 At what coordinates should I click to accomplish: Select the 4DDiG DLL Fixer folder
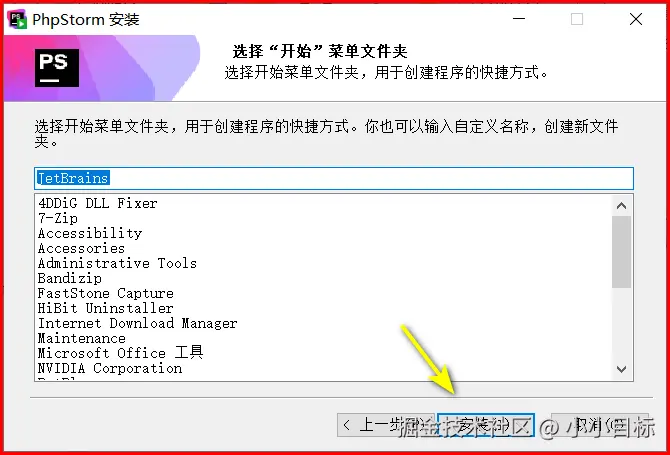pos(97,203)
